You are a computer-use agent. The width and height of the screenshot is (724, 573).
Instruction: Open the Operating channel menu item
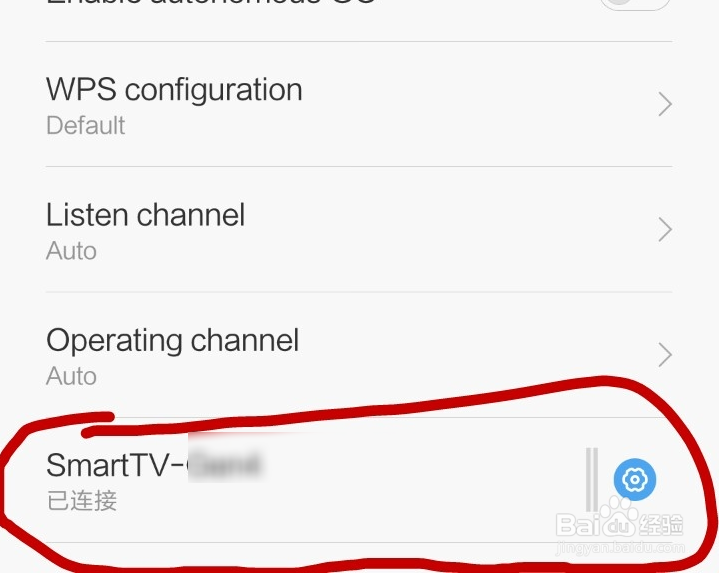coord(359,355)
